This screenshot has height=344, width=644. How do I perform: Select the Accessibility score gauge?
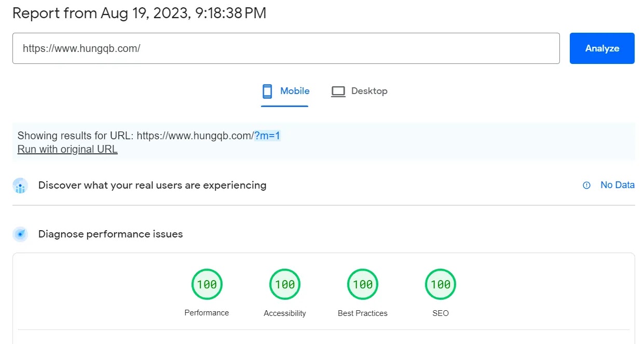285,284
